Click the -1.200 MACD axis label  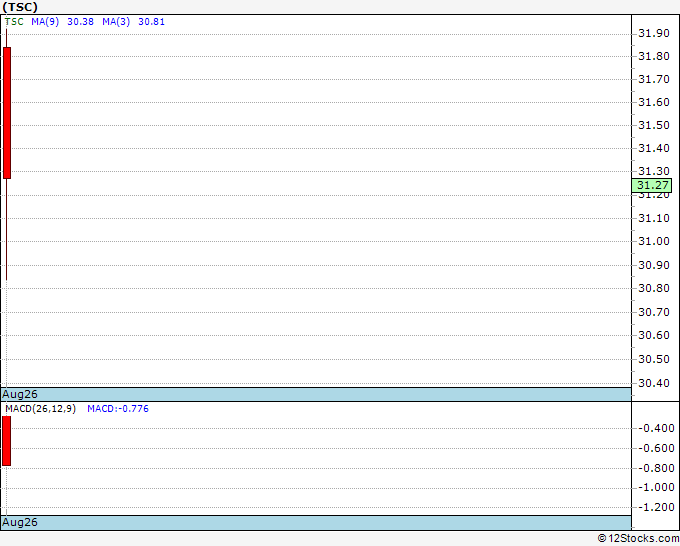click(656, 507)
